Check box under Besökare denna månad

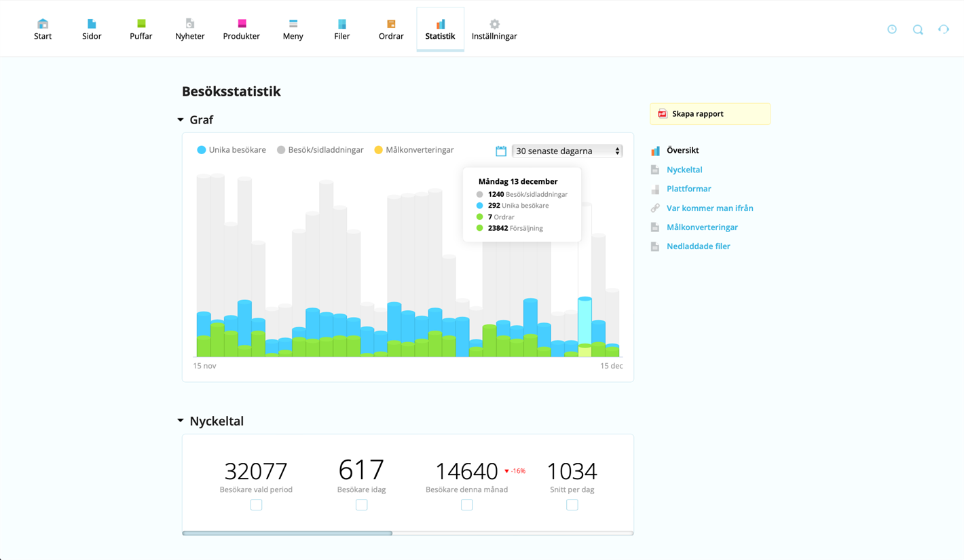(x=467, y=505)
